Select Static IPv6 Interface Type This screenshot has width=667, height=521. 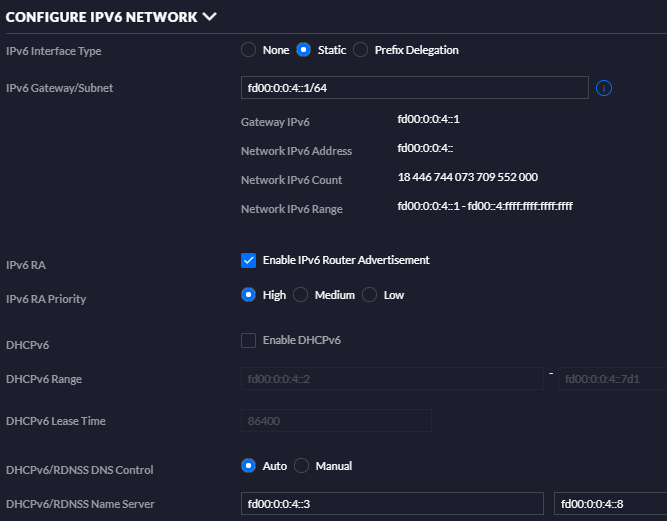point(304,50)
